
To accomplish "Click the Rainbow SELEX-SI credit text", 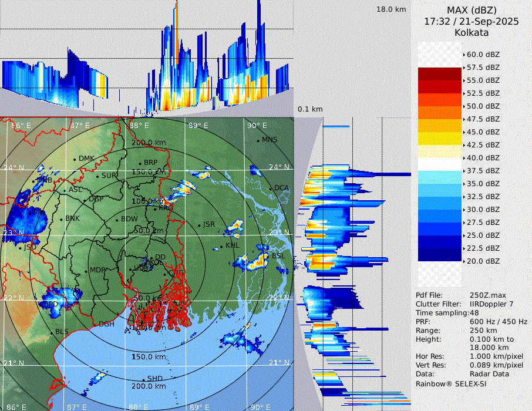I will (451, 383).
